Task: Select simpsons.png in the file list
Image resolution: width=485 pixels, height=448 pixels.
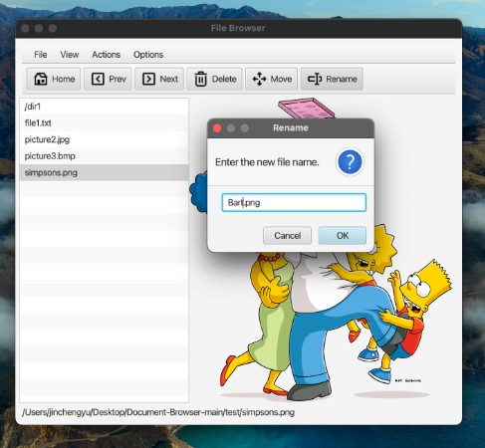Action: pos(104,172)
